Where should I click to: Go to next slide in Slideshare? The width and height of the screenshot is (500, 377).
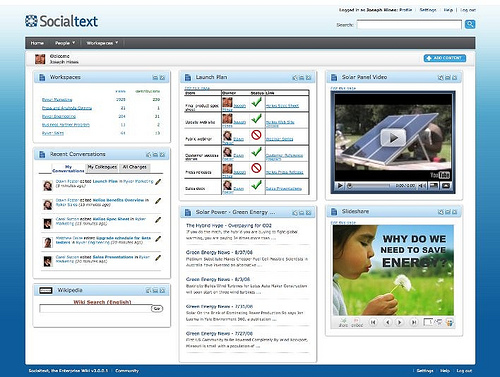coord(399,322)
